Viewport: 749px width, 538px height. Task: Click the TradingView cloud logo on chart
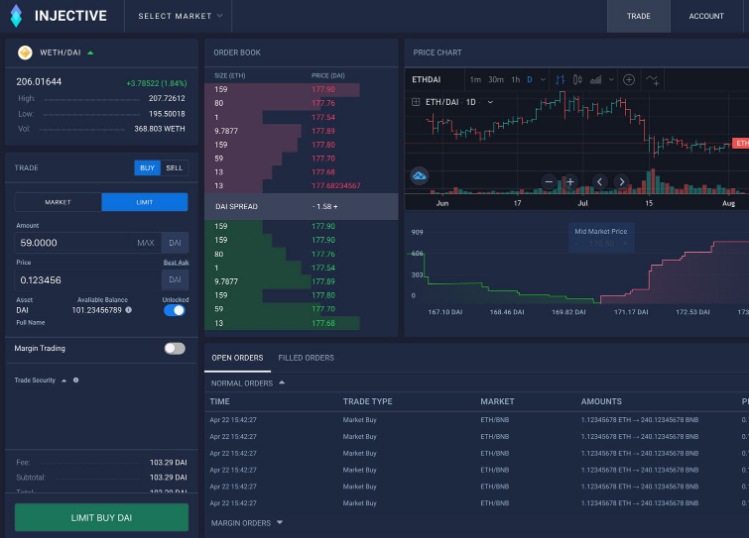(x=419, y=176)
